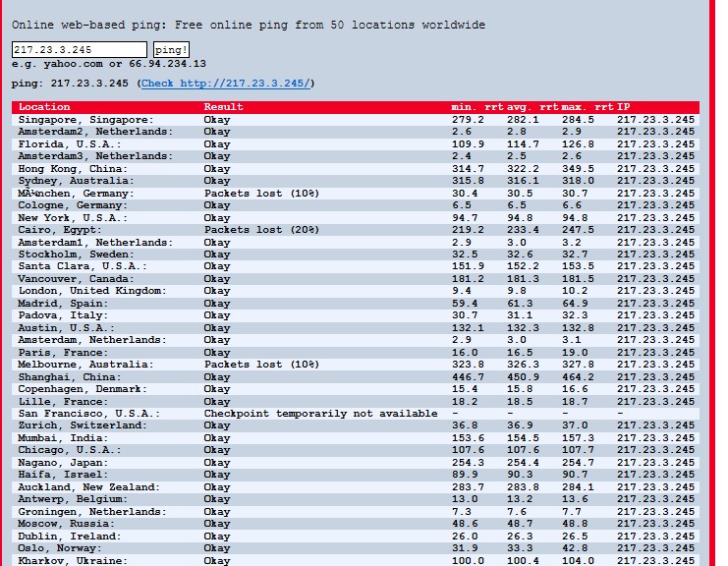Click Packets lost (10%) in Melbourne row
The width and height of the screenshot is (728, 566).
pos(262,365)
